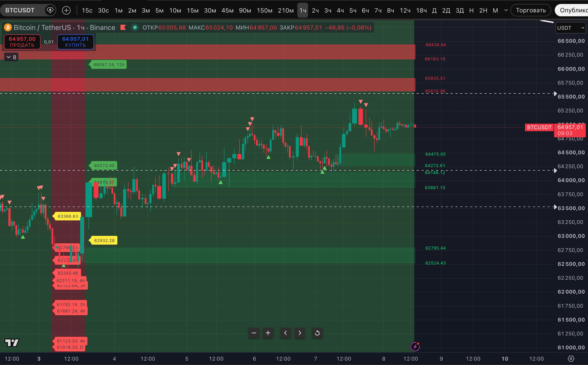
Task: Click the red ПРОДАТЬ sell button
Action: tap(22, 42)
